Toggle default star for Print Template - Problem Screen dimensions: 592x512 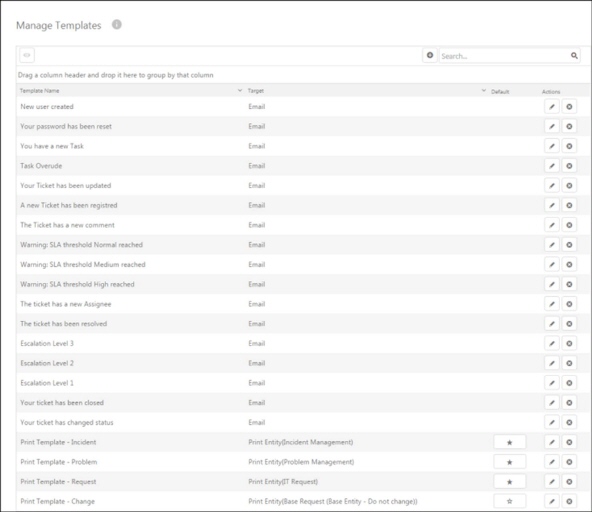point(509,462)
